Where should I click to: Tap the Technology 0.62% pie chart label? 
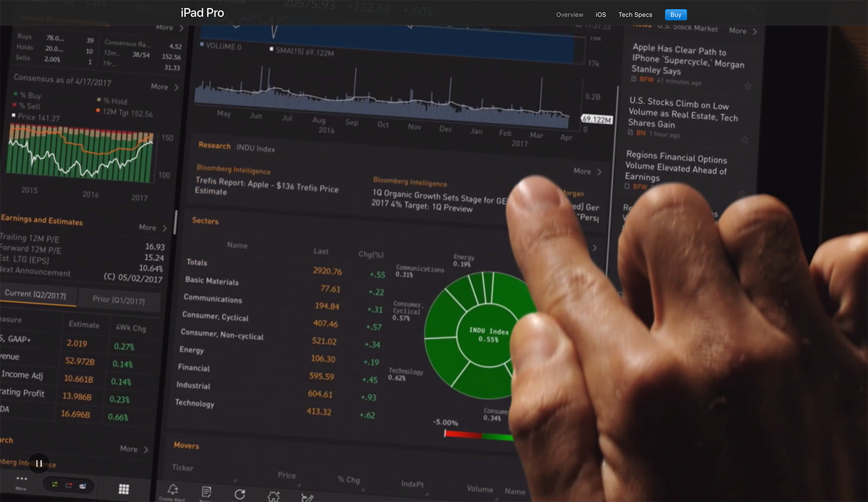coord(405,374)
